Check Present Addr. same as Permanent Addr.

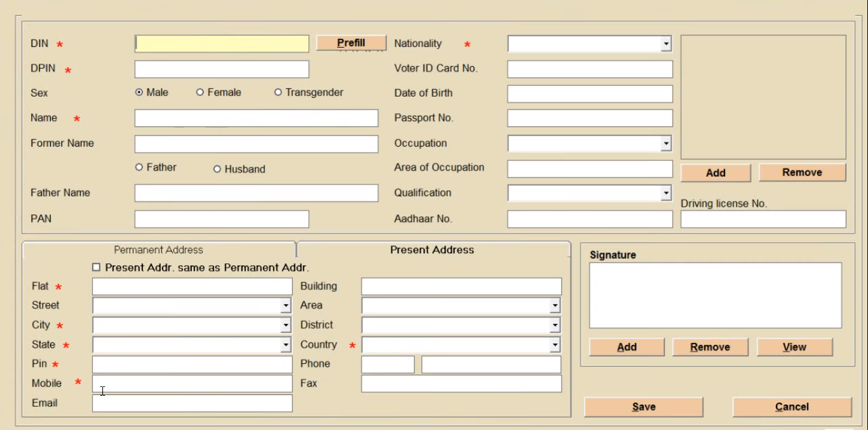coord(97,268)
